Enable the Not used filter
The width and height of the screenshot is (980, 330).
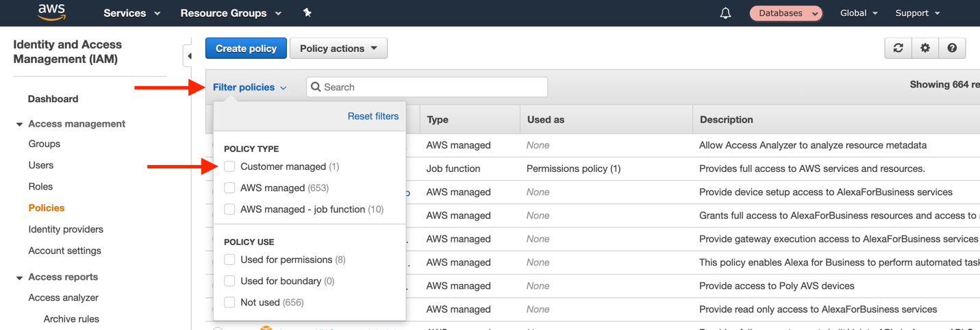(x=229, y=302)
